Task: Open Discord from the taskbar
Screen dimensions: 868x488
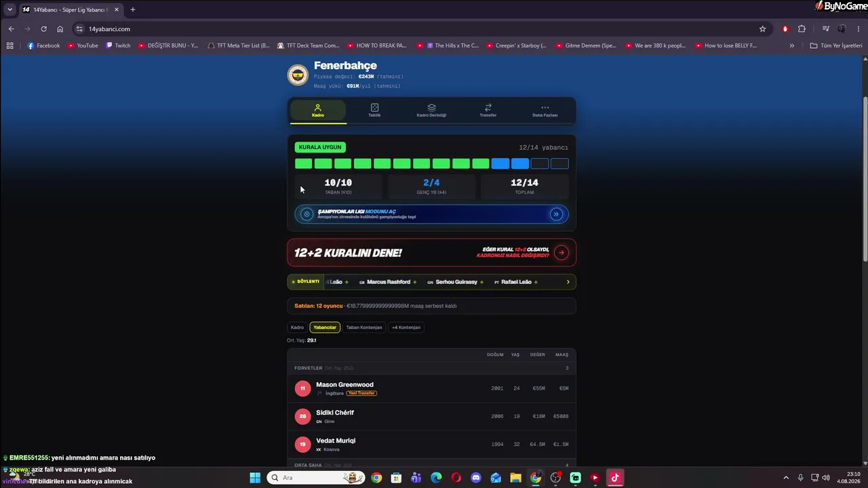Action: point(476,478)
